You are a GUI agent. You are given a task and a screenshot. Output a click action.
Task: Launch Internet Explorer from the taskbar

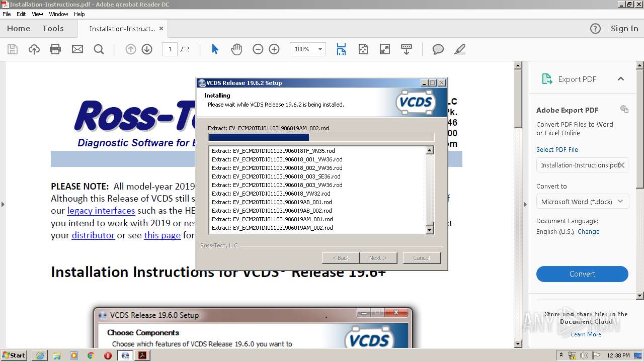click(40, 355)
